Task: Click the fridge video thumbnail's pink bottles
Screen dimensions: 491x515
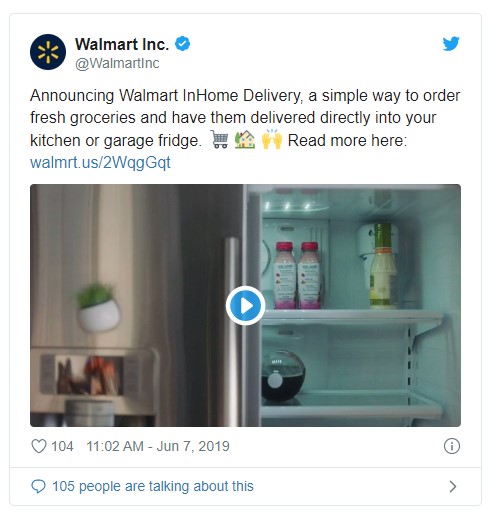Action: 297,275
